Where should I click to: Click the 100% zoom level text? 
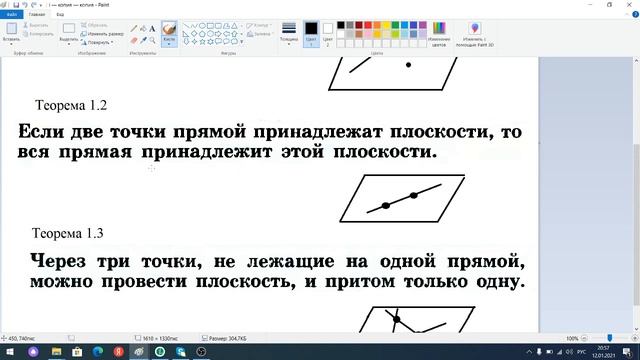(x=572, y=338)
